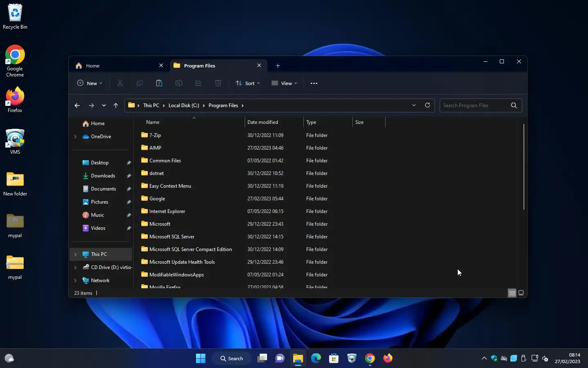The width and height of the screenshot is (588, 368).
Task: Open the View dropdown menu
Action: coord(284,83)
